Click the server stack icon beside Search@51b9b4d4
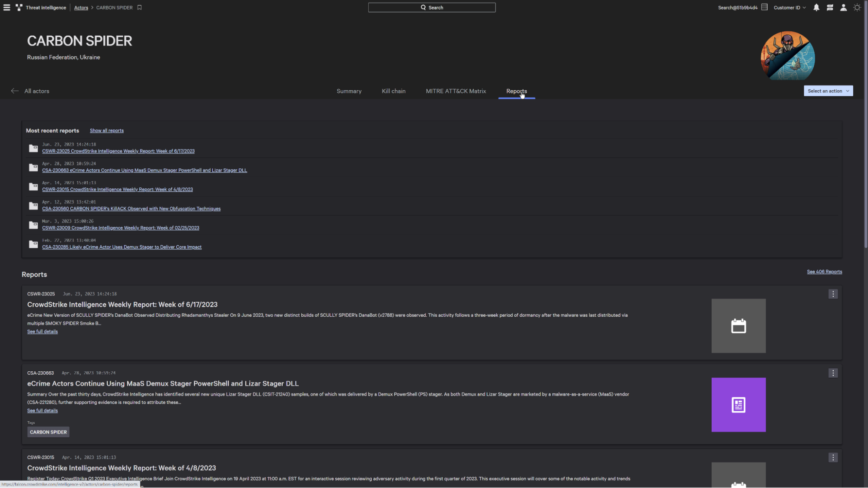Image resolution: width=868 pixels, height=488 pixels. point(765,7)
